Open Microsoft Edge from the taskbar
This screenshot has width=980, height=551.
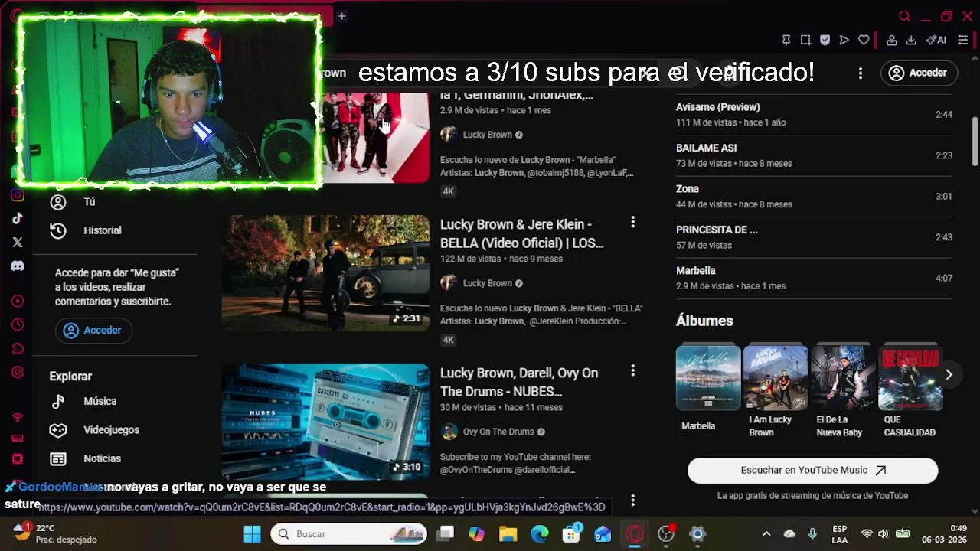(540, 534)
